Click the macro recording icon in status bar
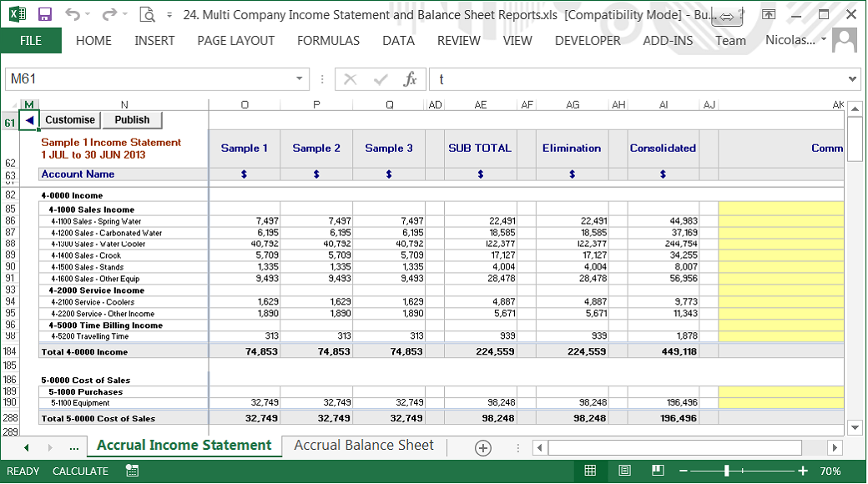Image resolution: width=868 pixels, height=484 pixels. pos(132,471)
